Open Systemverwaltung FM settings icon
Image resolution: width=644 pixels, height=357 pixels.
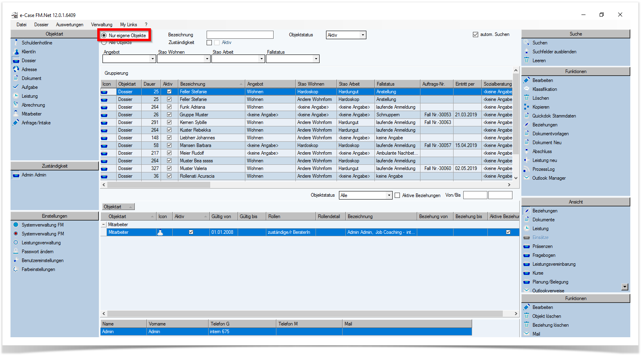point(16,225)
